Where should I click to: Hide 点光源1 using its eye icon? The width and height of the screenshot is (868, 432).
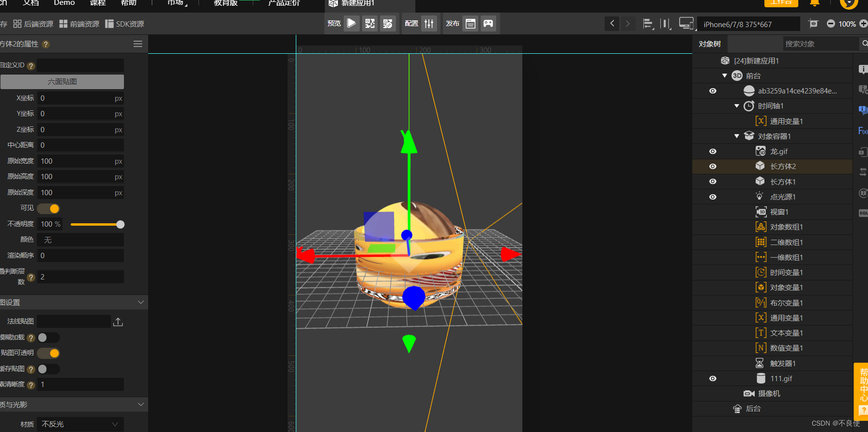pos(713,197)
